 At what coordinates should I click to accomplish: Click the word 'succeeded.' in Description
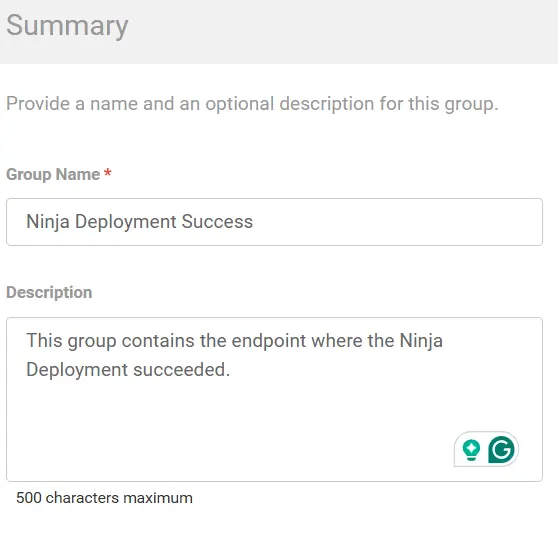[x=181, y=369]
